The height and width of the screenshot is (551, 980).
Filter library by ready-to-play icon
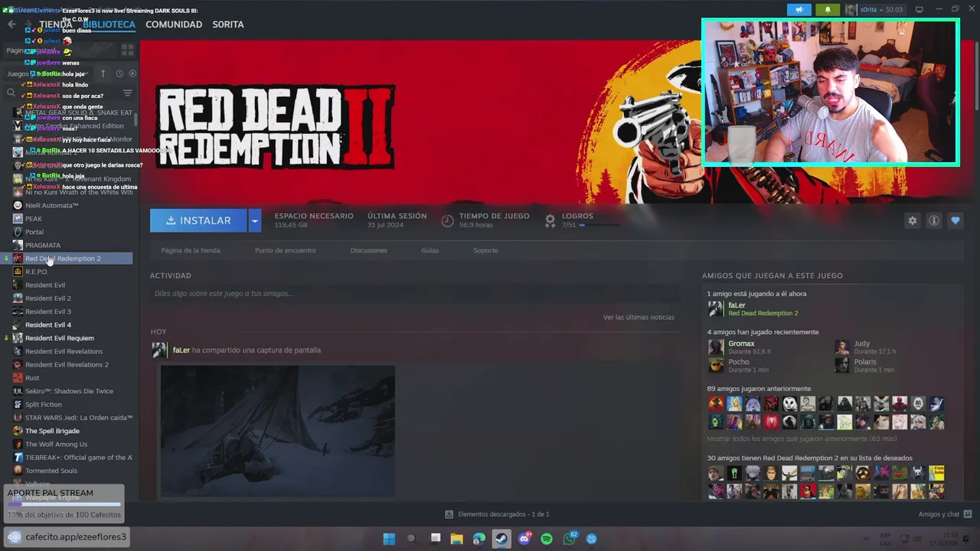click(132, 73)
